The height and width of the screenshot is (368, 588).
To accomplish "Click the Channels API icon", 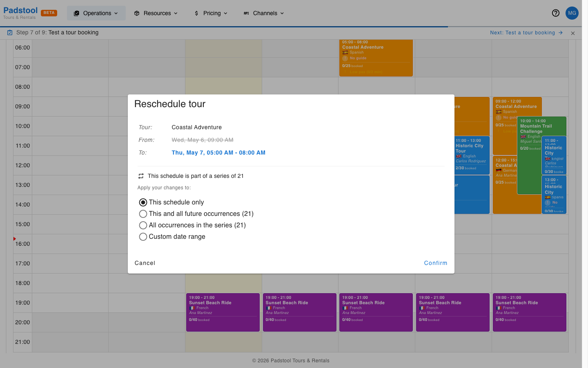I will point(246,13).
